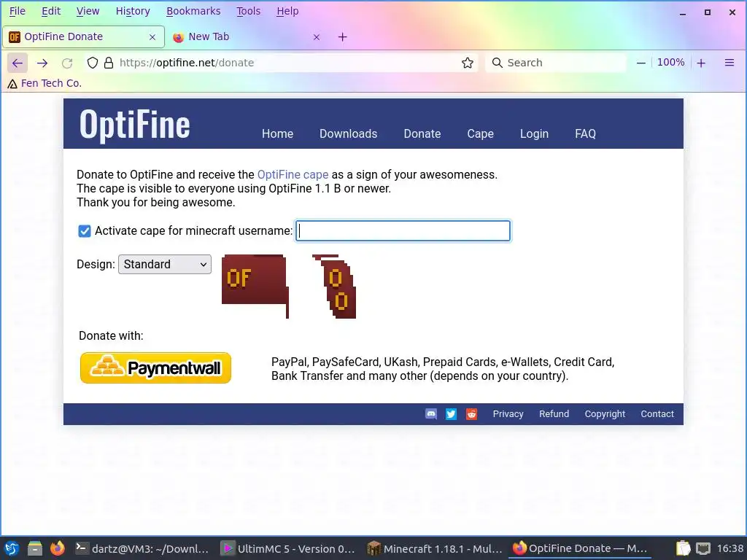
Task: Open the File menu
Action: coord(18,11)
